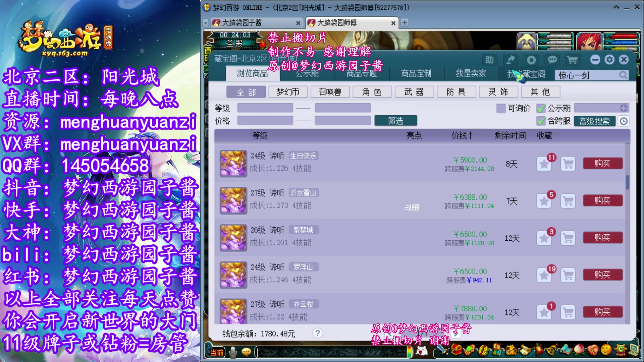The width and height of the screenshot is (644, 362).
Task: Buy the 24级 谛听 生日快乐 listing
Action: (x=603, y=164)
